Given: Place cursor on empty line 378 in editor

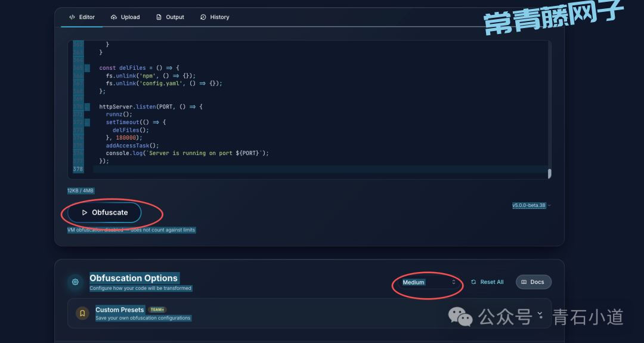Looking at the screenshot, I should point(298,169).
